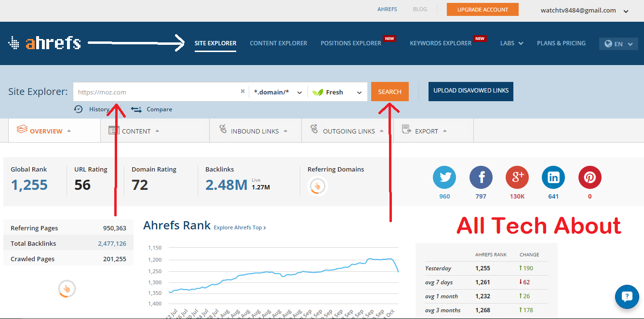Click the Facebook share count icon
This screenshot has height=319, width=644.
click(481, 177)
